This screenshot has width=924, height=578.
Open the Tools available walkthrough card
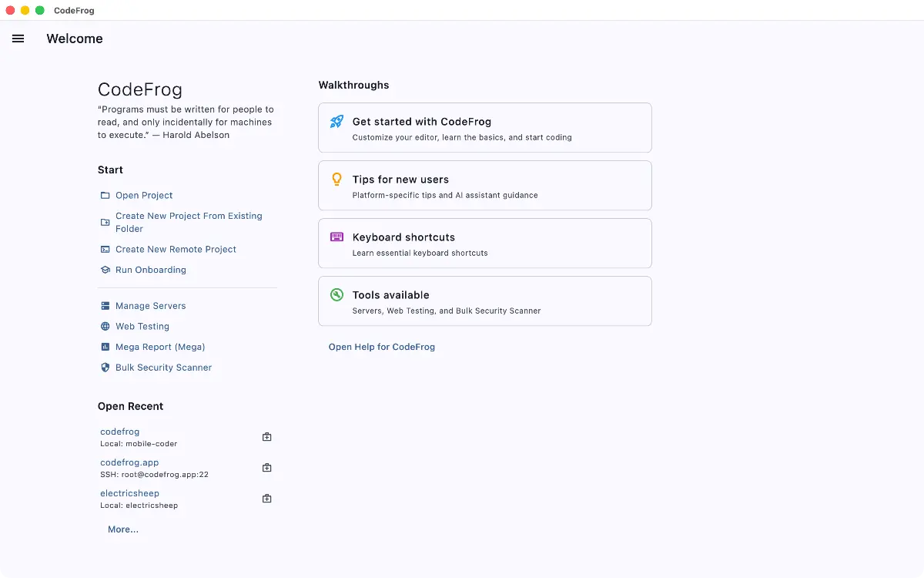pyautogui.click(x=484, y=301)
